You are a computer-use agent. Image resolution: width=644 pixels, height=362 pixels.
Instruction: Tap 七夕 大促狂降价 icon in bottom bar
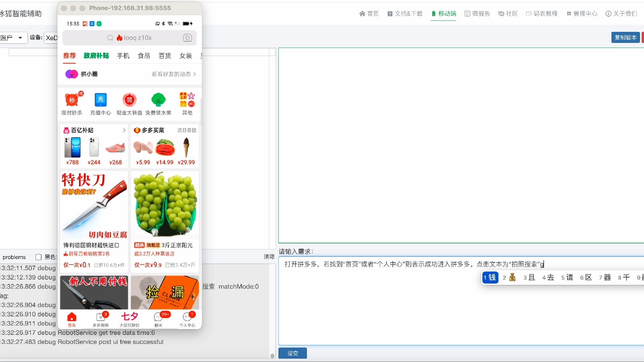pyautogui.click(x=129, y=319)
